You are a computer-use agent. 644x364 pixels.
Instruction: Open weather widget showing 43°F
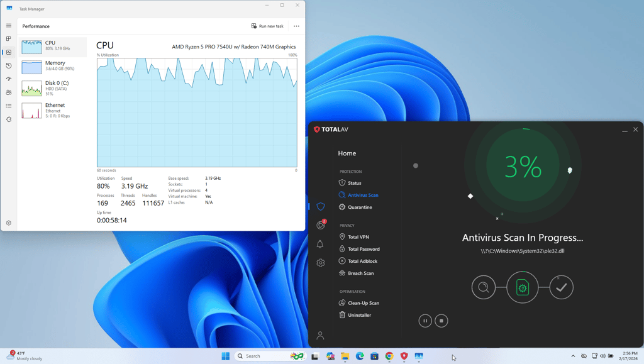[25, 356]
